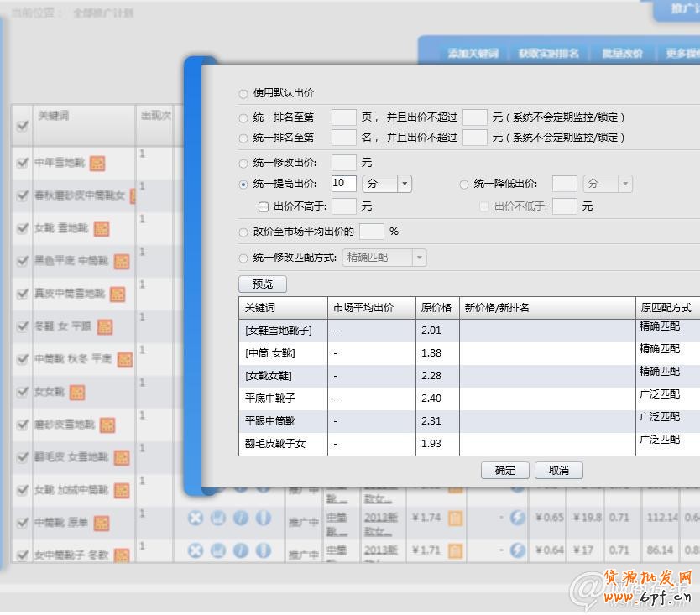Click the 预览 preview button
The width and height of the screenshot is (700, 615).
261,284
